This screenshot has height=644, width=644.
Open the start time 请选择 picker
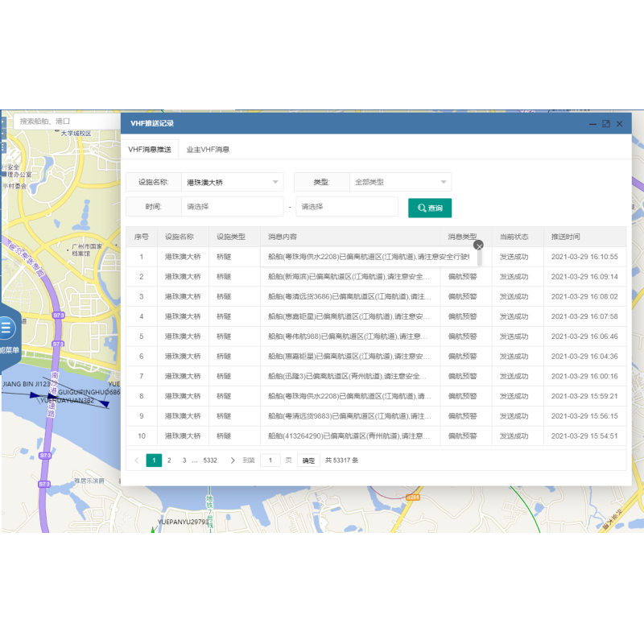coord(232,207)
